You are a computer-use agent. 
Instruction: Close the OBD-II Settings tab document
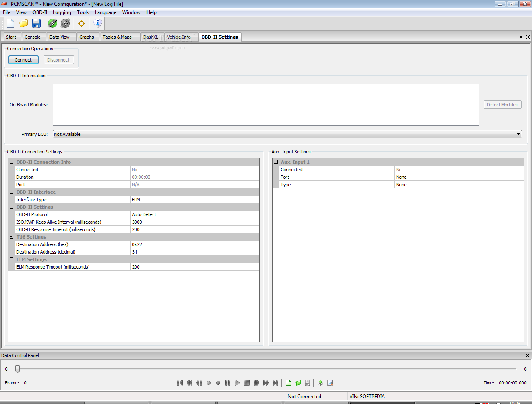[x=528, y=37]
